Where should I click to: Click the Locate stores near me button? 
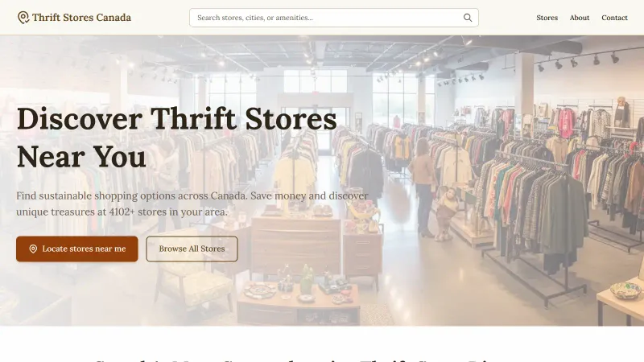pyautogui.click(x=77, y=249)
